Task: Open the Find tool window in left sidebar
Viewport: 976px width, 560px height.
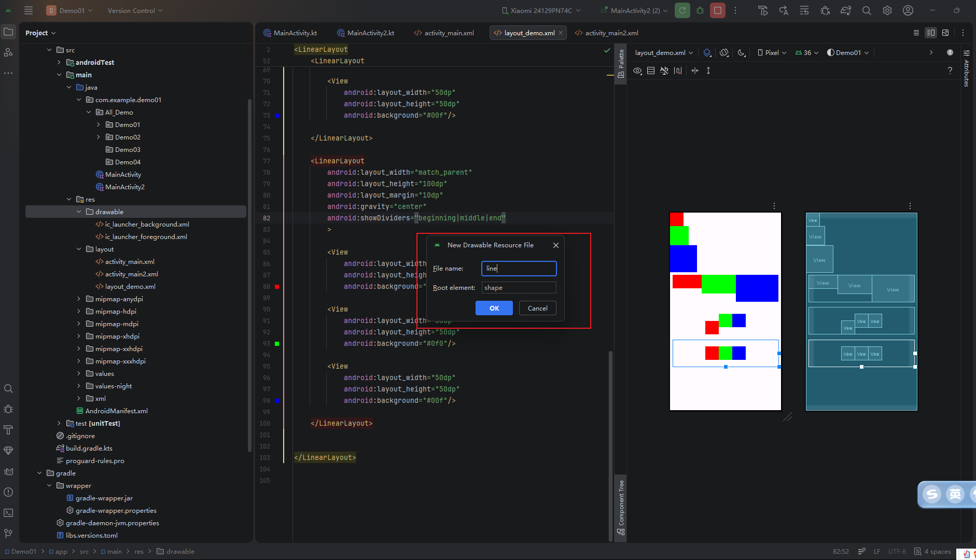Action: point(8,388)
